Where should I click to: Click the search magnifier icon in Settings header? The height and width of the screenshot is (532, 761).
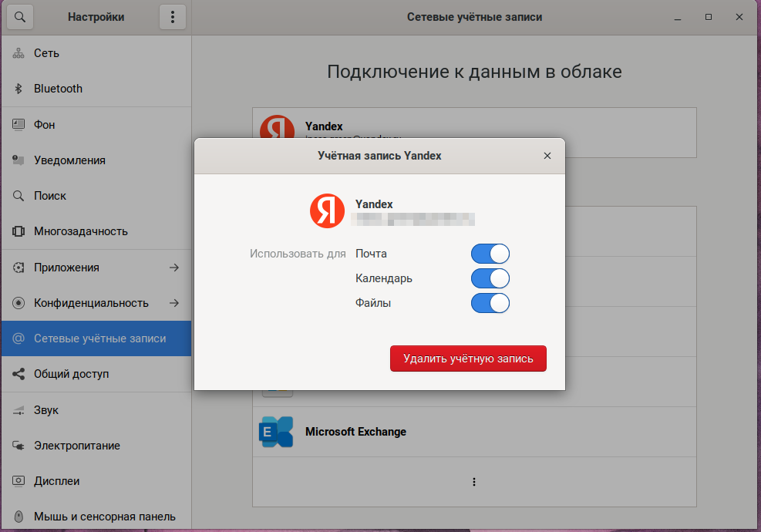pos(19,17)
